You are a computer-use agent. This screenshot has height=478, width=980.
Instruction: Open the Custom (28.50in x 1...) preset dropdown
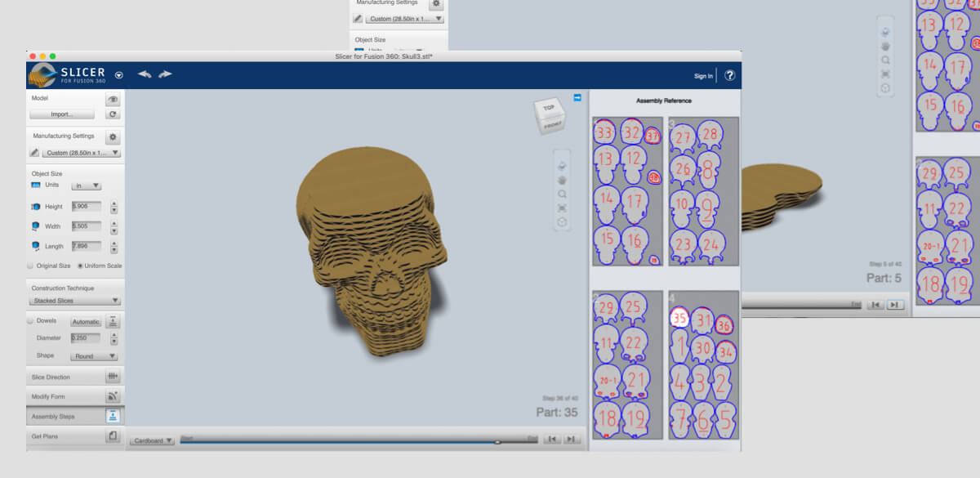(82, 153)
